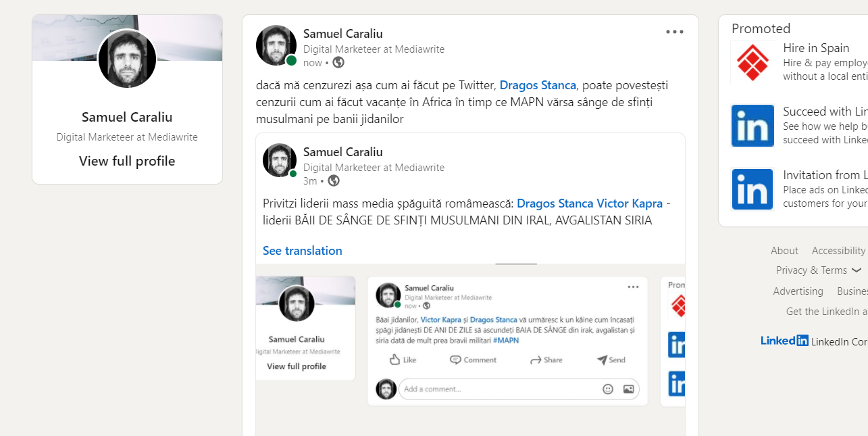The width and height of the screenshot is (868, 436).
Task: Open the Accessibility footer link
Action: click(838, 250)
